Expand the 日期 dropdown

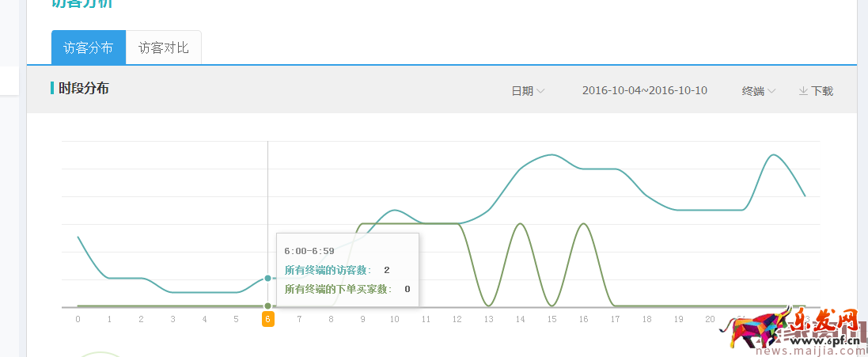coord(528,91)
